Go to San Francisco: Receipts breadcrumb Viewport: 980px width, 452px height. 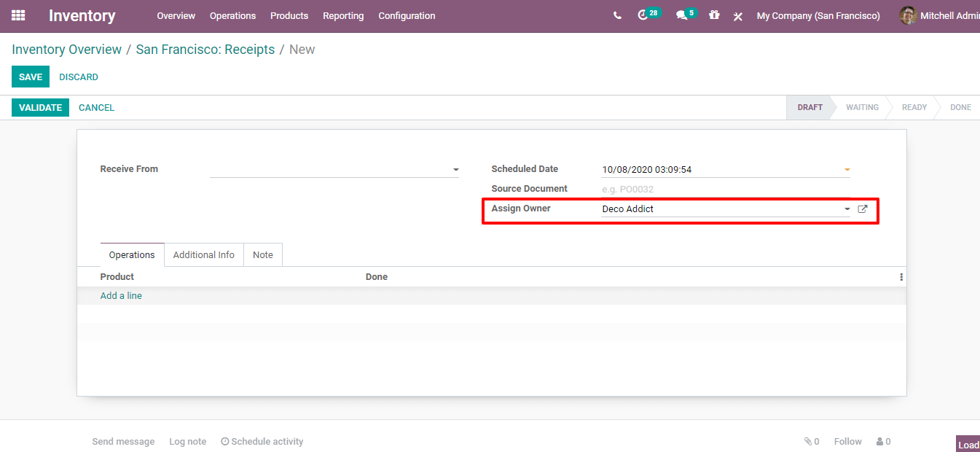click(x=205, y=50)
